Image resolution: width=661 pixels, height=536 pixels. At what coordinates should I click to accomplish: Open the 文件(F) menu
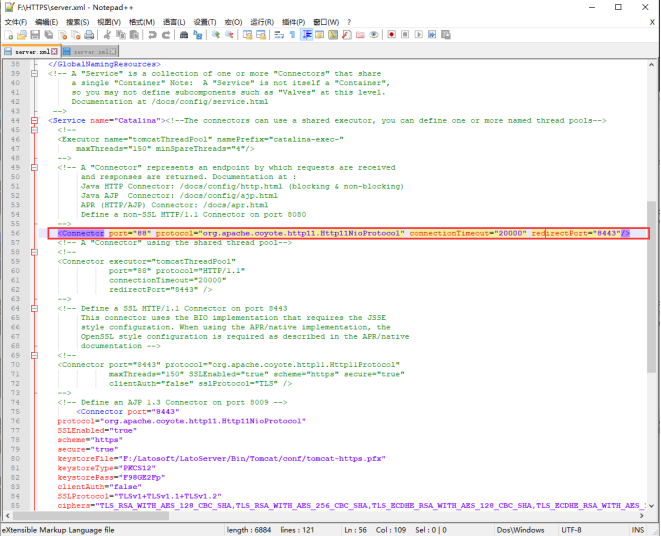pyautogui.click(x=16, y=22)
